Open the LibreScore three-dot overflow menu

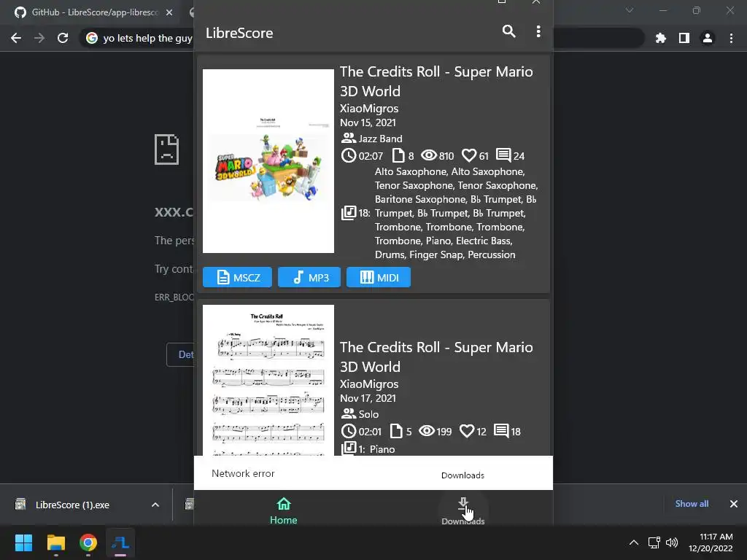538,31
